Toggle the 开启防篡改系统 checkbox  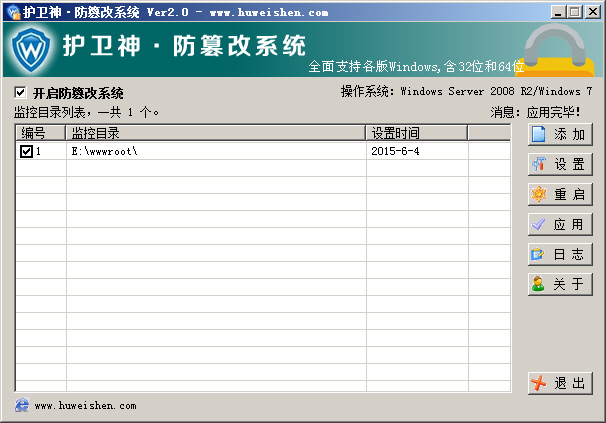tap(20, 93)
